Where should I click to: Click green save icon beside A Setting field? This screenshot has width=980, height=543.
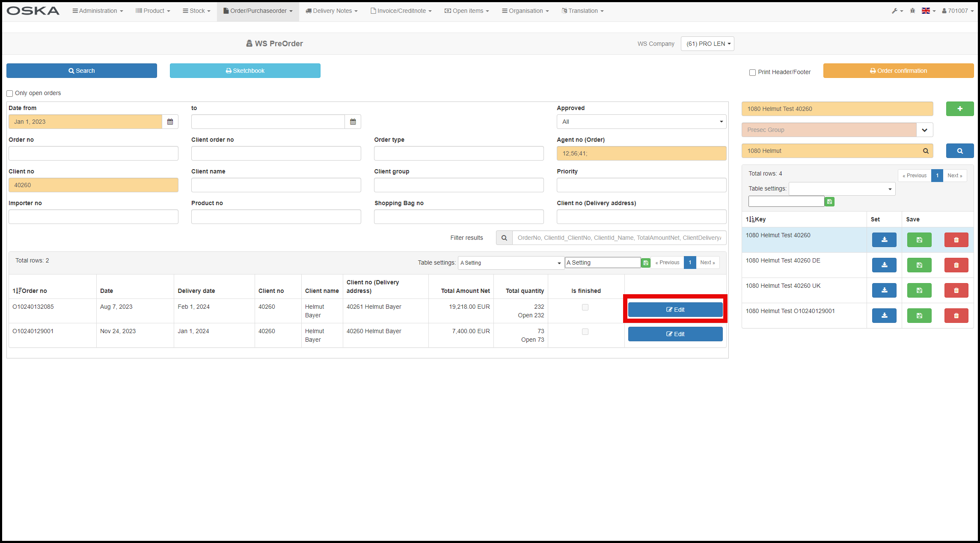pyautogui.click(x=646, y=263)
